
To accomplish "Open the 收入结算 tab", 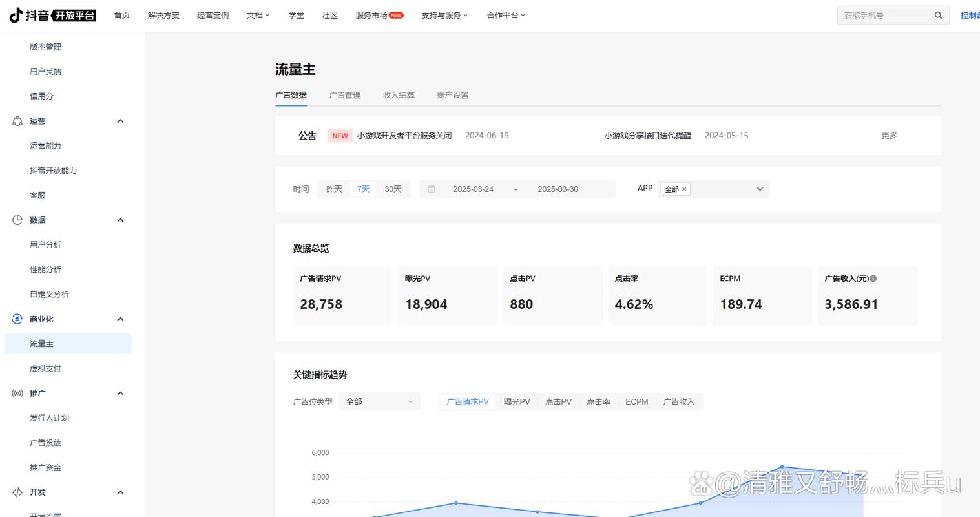I will coord(399,95).
